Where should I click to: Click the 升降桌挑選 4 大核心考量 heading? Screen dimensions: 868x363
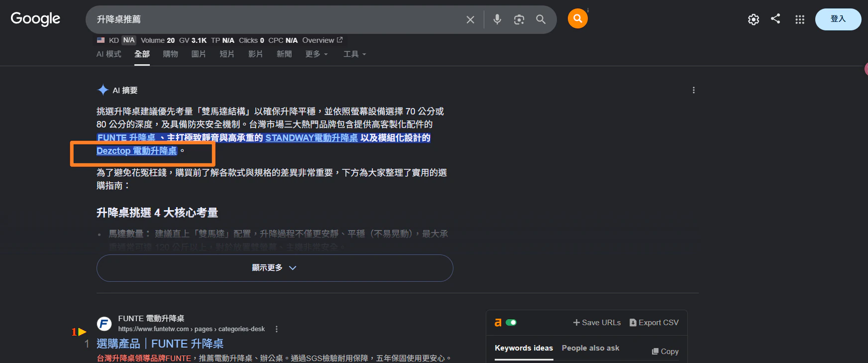coord(157,213)
